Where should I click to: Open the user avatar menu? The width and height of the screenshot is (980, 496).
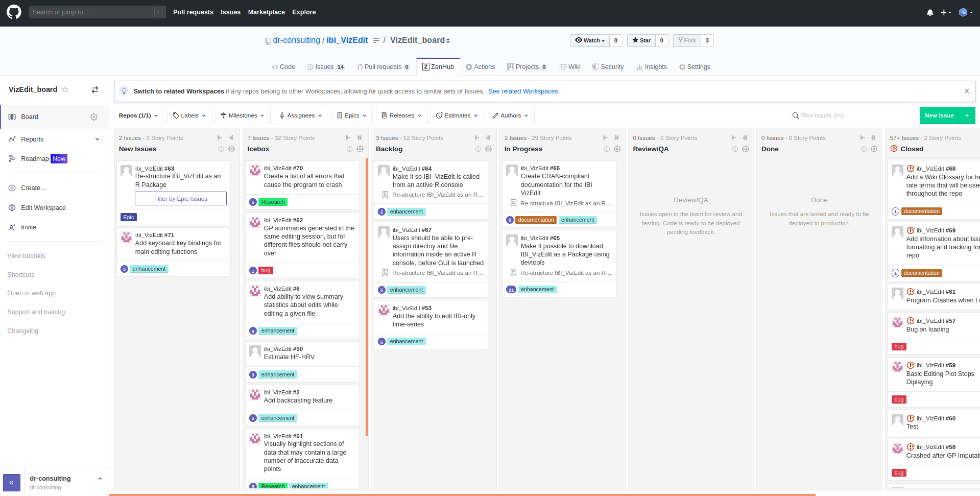[966, 12]
